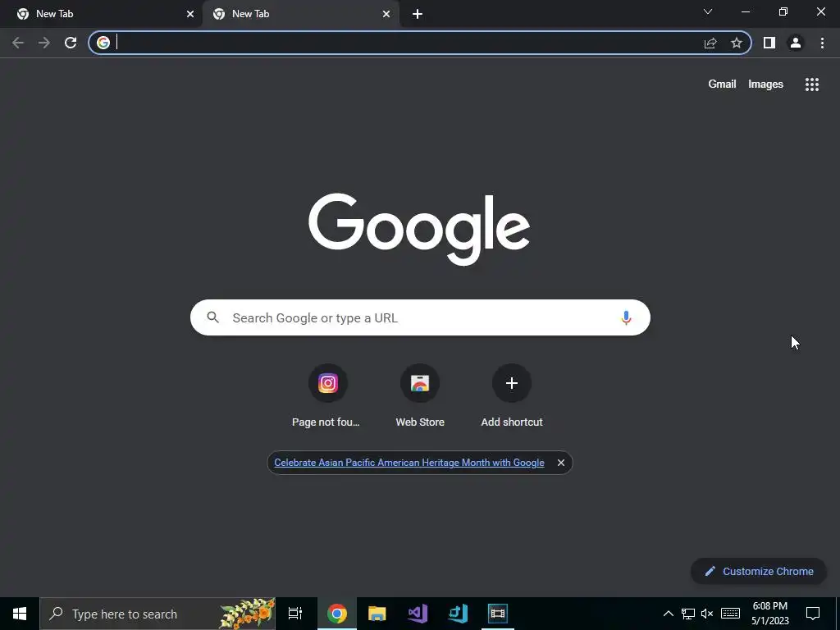
Task: Click the Google logo
Action: (419, 229)
